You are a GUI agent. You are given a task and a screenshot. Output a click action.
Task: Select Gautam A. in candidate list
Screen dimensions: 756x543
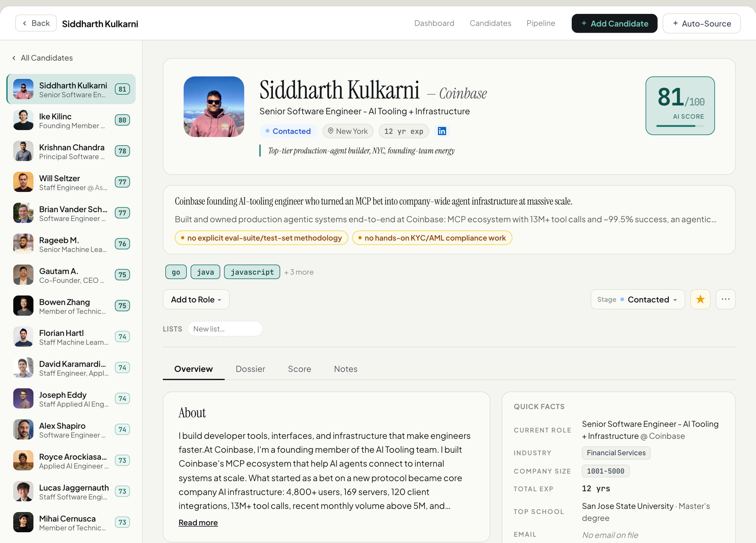point(71,275)
